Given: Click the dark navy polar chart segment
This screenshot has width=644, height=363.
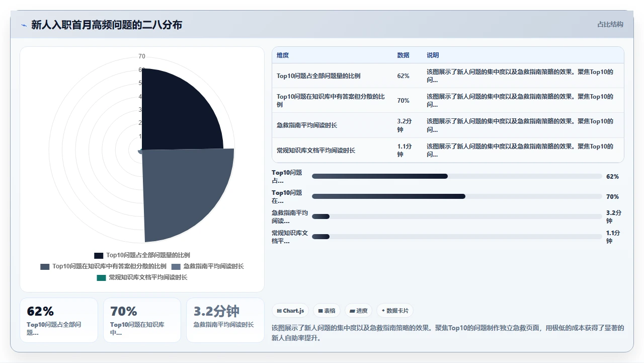Looking at the screenshot, I should 176,116.
